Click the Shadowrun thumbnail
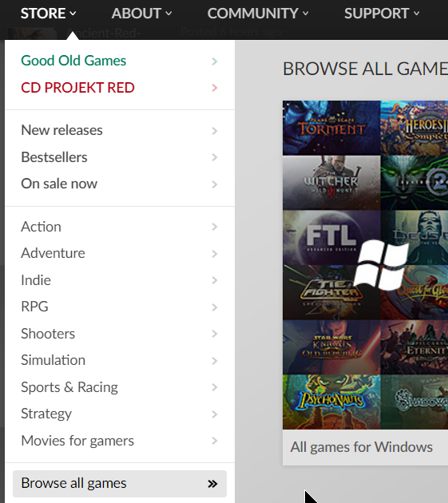The width and height of the screenshot is (448, 503). [x=414, y=402]
